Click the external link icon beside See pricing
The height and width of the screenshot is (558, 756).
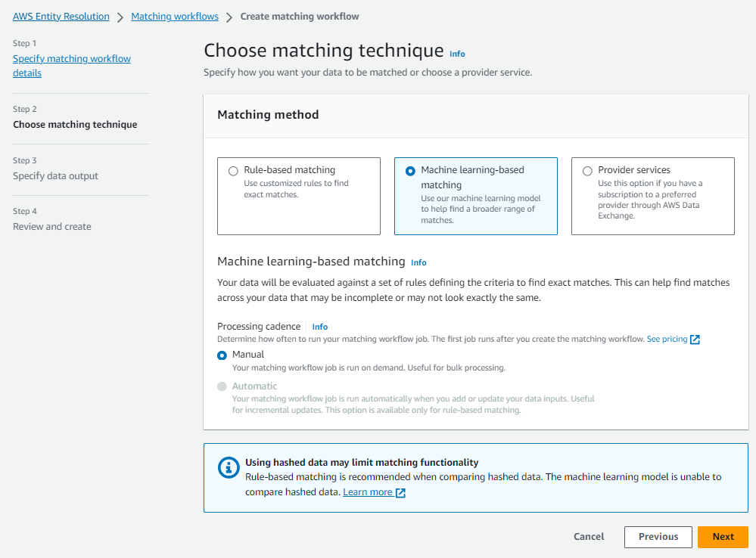click(x=695, y=339)
